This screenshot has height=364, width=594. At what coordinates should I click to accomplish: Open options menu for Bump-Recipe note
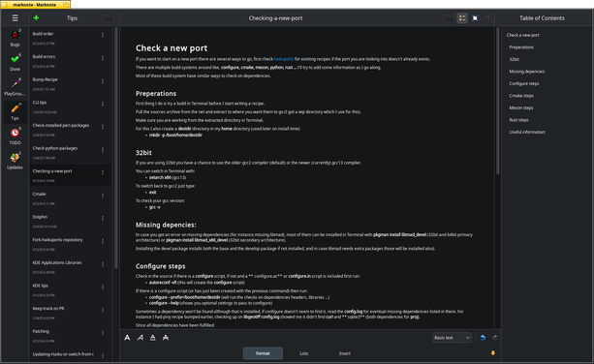(103, 81)
